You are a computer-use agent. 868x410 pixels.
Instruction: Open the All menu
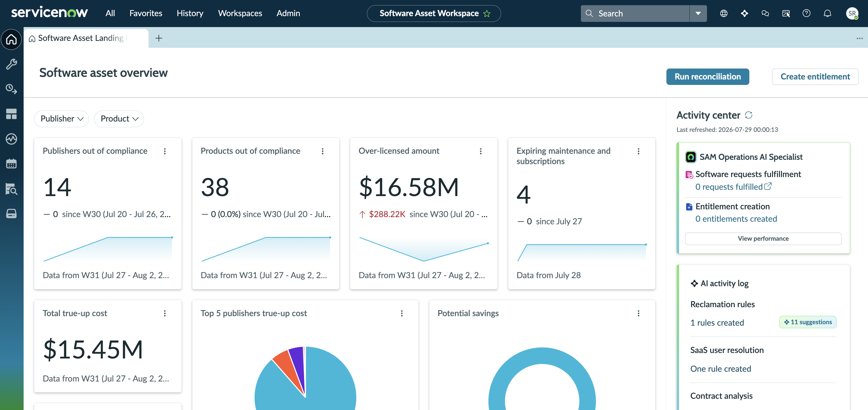[x=110, y=13]
